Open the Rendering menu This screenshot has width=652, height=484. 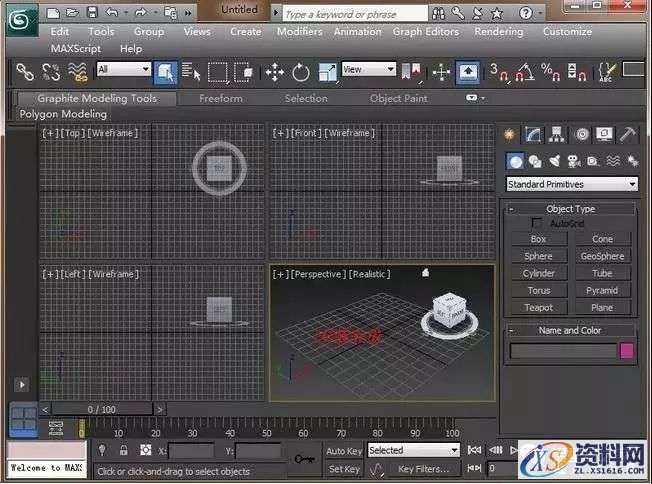click(x=499, y=32)
